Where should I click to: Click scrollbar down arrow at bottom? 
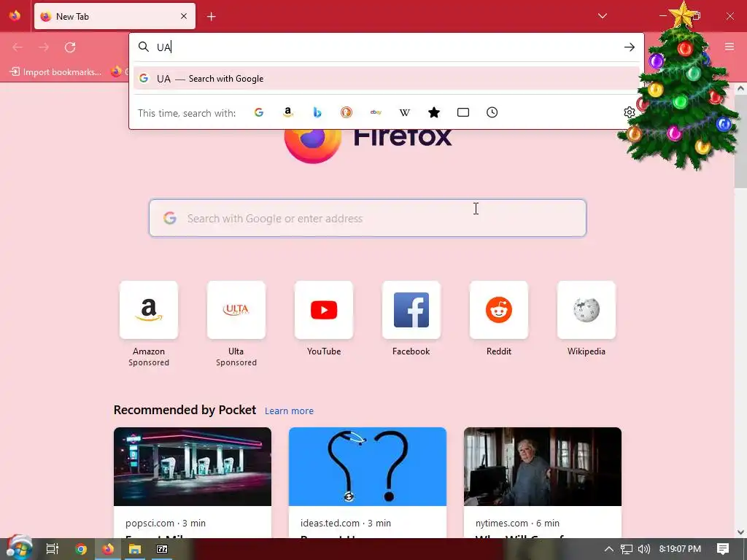[740, 532]
